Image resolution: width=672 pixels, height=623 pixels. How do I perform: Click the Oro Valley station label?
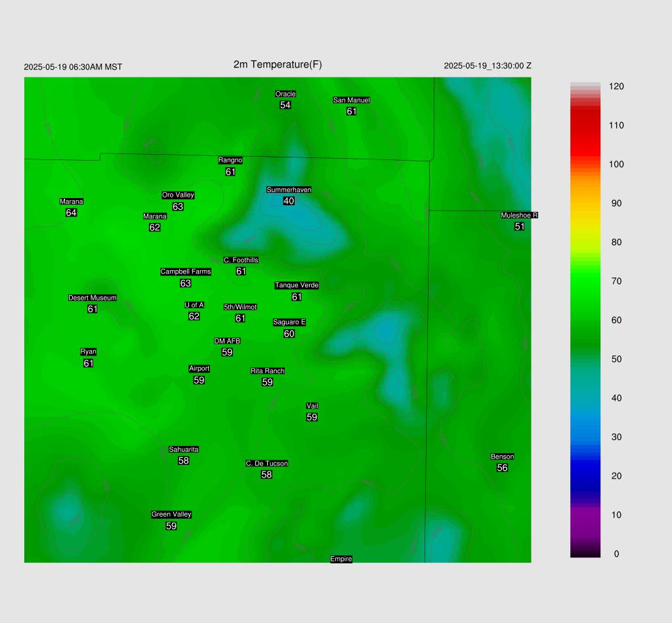pyautogui.click(x=178, y=195)
